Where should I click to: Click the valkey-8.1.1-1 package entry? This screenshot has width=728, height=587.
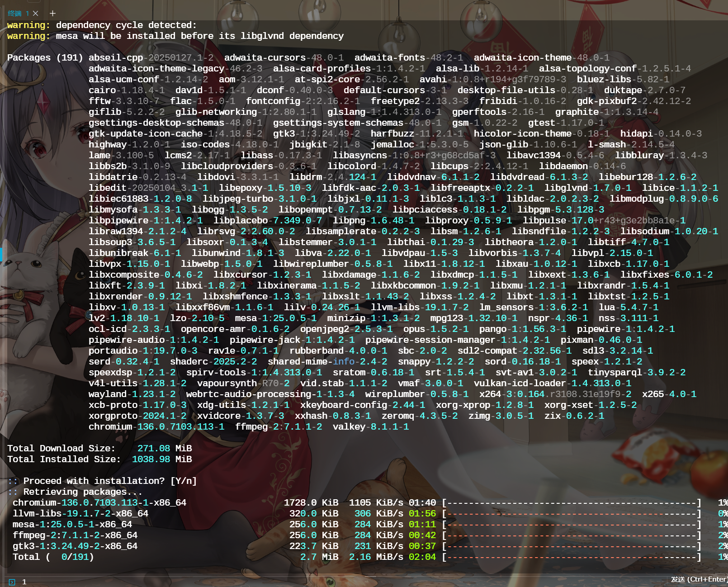coord(370,427)
